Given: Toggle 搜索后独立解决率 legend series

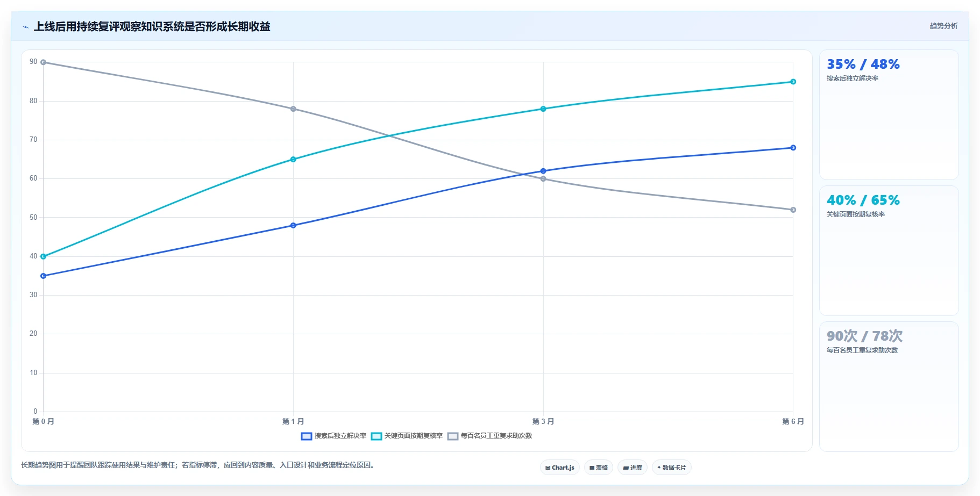Looking at the screenshot, I should tap(333, 436).
